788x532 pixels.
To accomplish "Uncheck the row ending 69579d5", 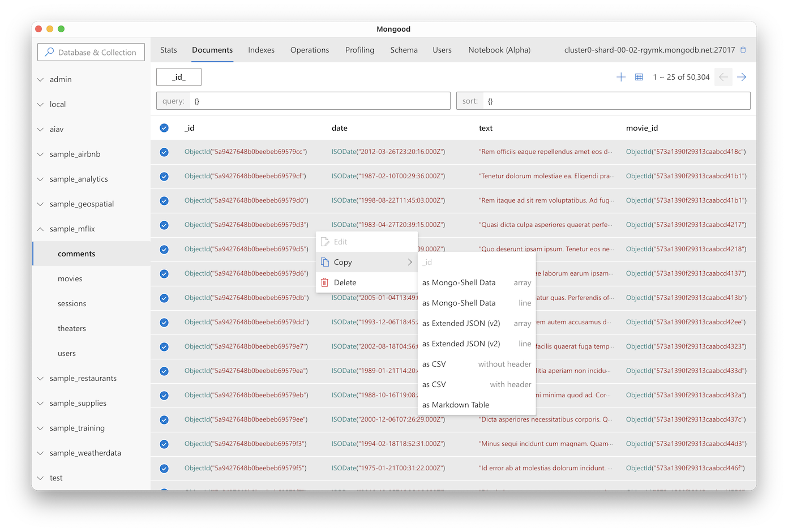I will (x=164, y=249).
